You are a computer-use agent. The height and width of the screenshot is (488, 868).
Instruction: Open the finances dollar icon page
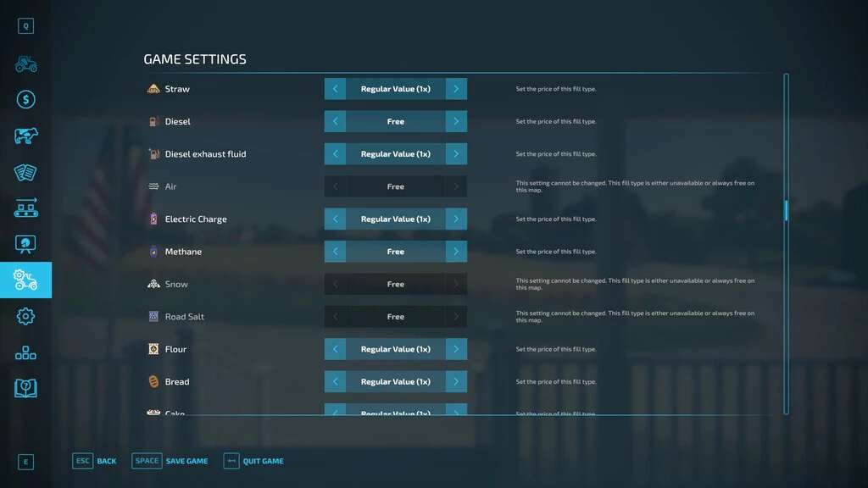[x=25, y=100]
